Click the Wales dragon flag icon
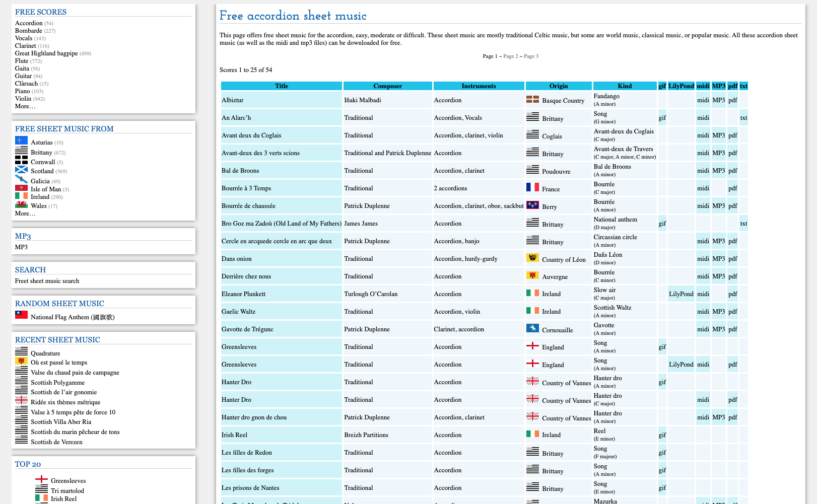 [x=21, y=204]
